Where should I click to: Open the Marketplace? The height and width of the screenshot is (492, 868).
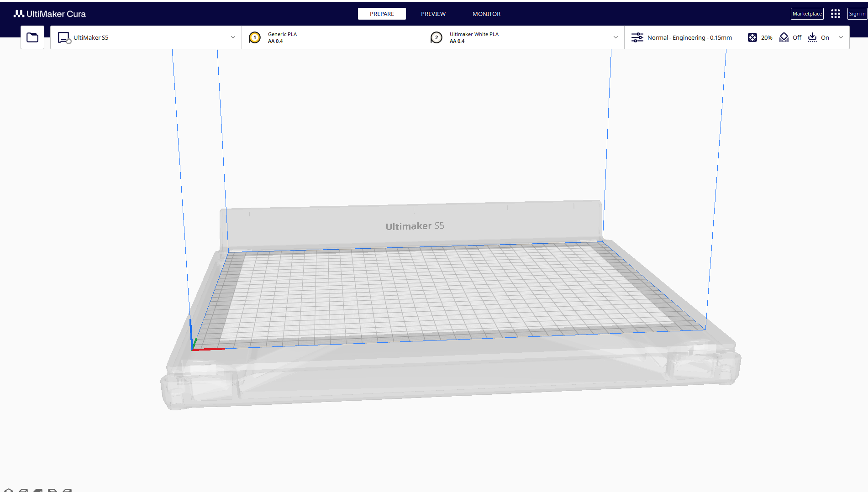(807, 14)
